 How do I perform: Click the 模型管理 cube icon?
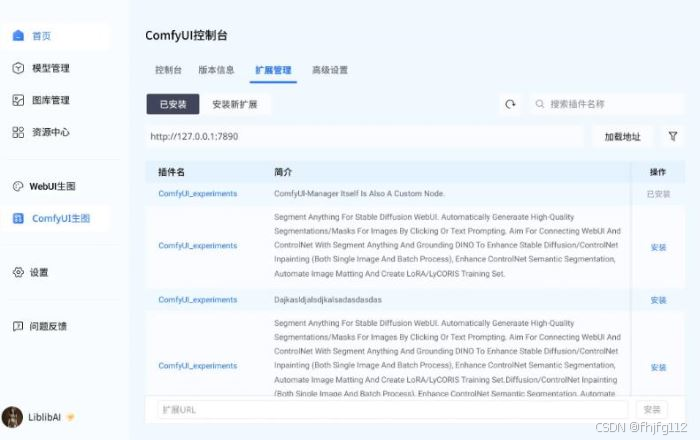(18, 68)
